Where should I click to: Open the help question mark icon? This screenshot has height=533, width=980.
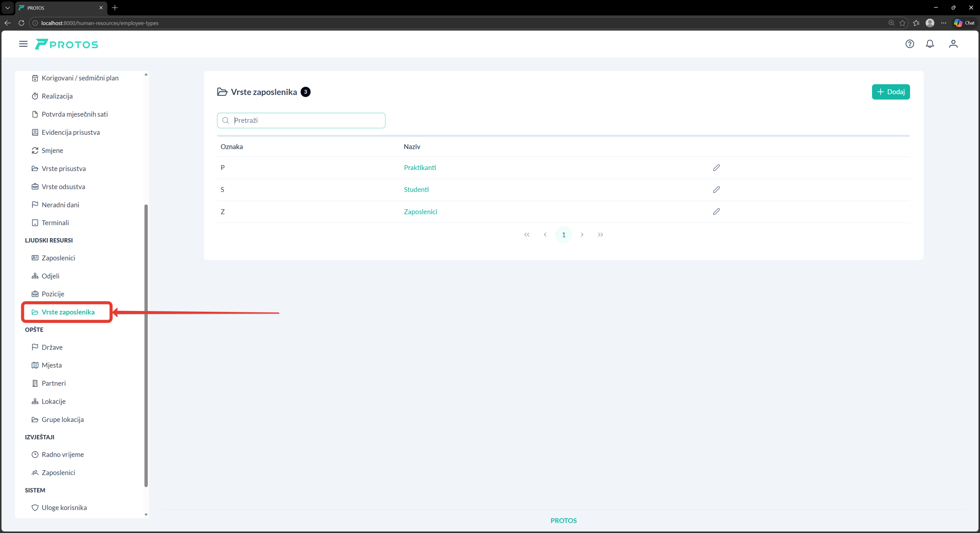[910, 44]
